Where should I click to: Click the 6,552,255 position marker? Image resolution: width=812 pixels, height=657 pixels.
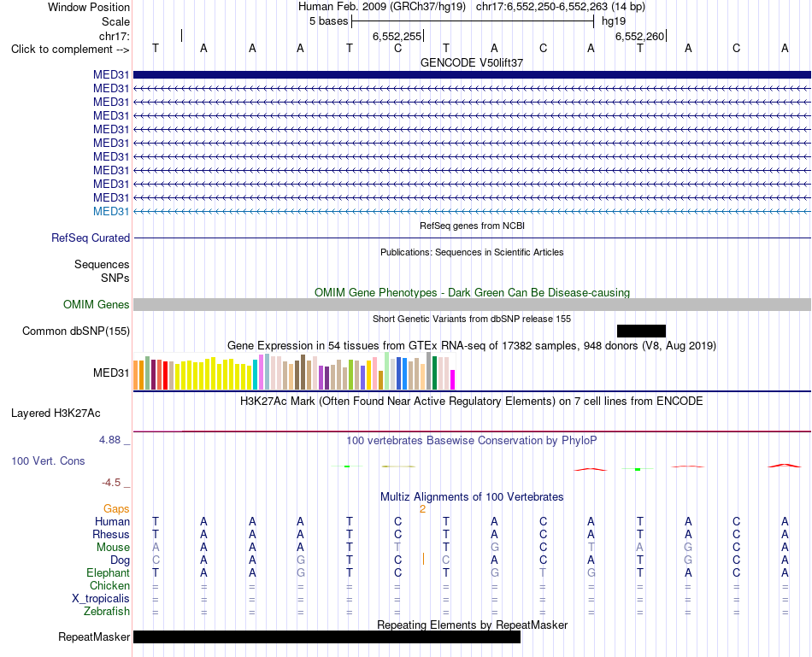[397, 36]
